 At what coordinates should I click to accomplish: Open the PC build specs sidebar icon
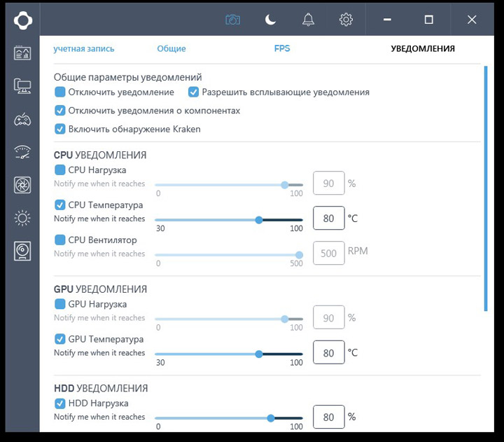click(22, 86)
